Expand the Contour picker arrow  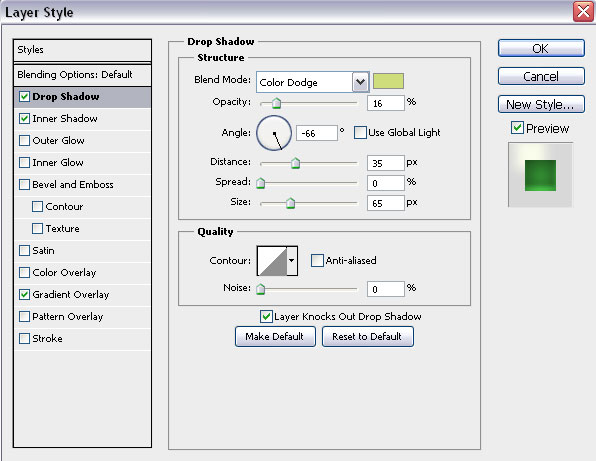pyautogui.click(x=292, y=261)
